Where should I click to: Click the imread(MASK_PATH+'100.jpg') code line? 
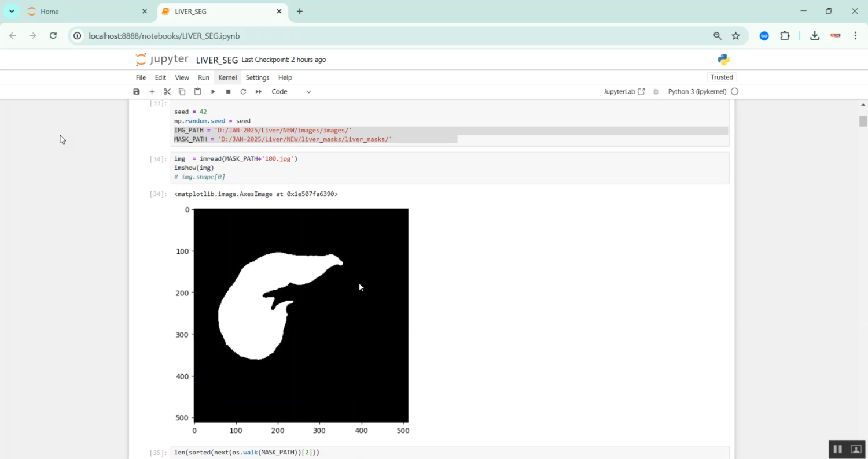point(236,159)
